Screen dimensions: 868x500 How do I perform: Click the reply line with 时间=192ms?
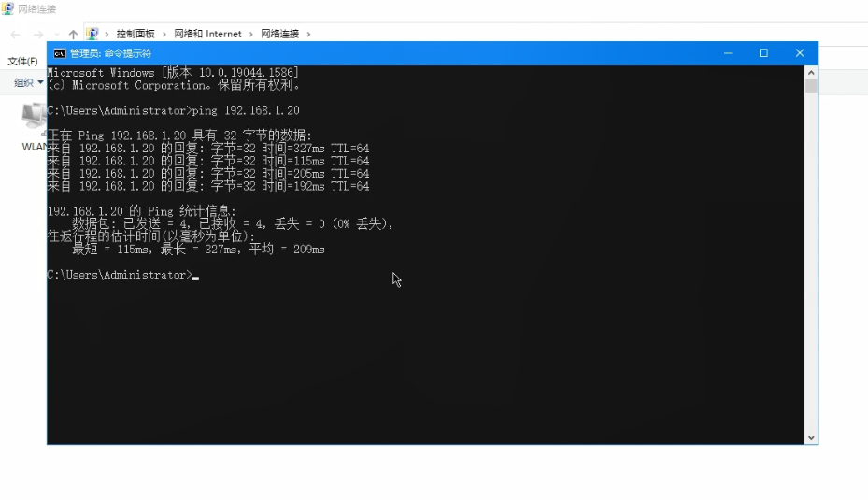(x=208, y=187)
